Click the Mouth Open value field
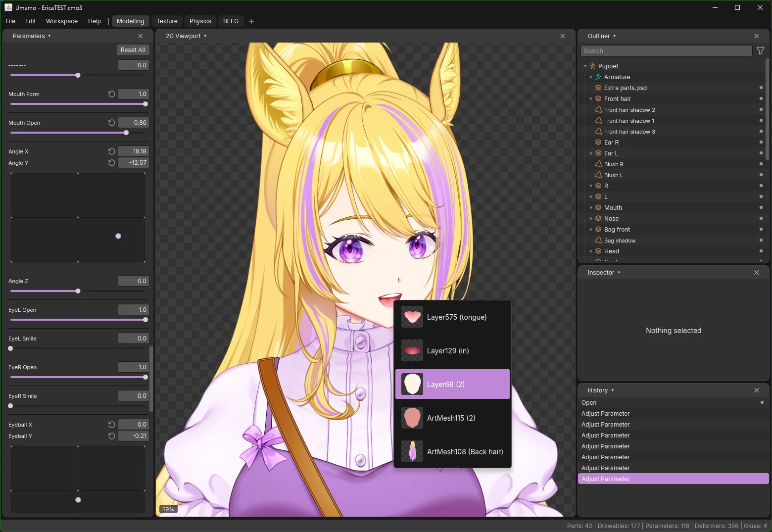The height and width of the screenshot is (532, 772). [134, 123]
